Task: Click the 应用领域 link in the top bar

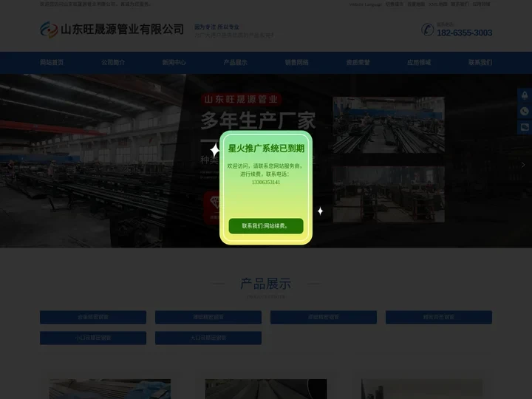Action: (x=482, y=4)
